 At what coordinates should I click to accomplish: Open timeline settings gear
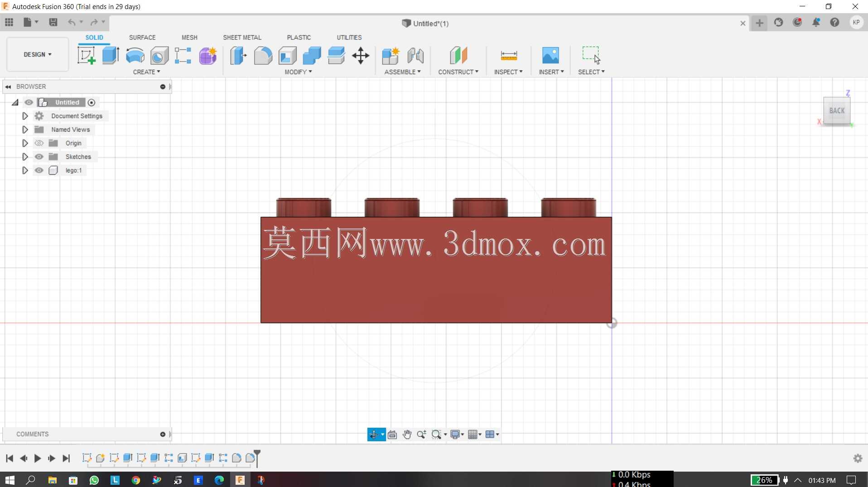click(x=858, y=458)
